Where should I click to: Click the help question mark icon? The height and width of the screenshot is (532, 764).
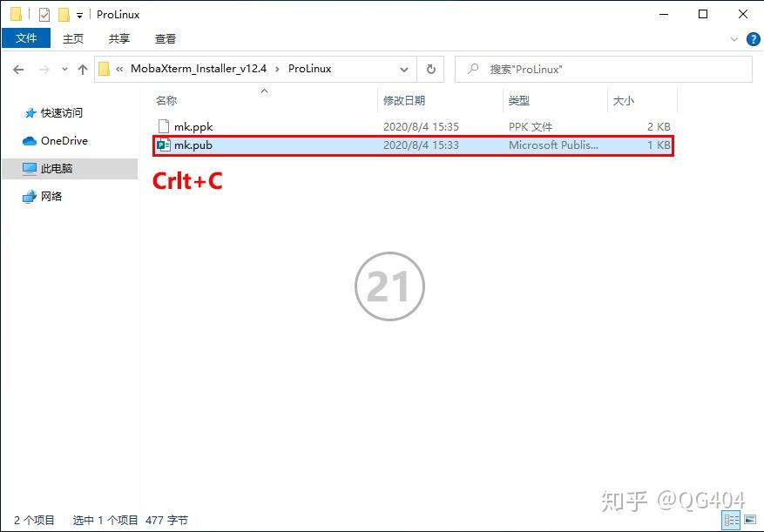[754, 39]
